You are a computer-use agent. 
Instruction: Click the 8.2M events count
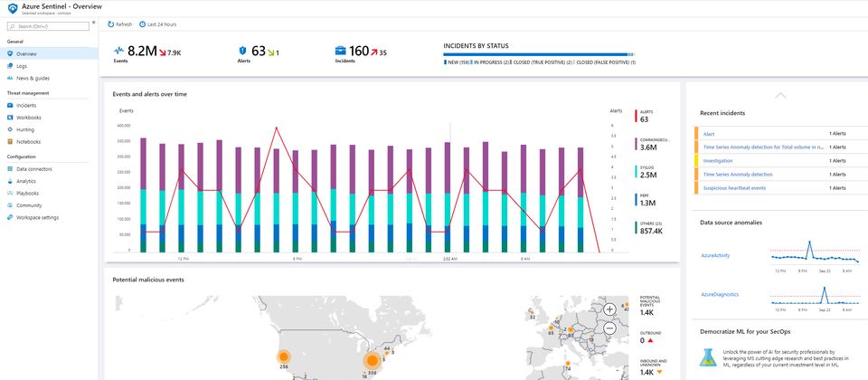[x=142, y=51]
